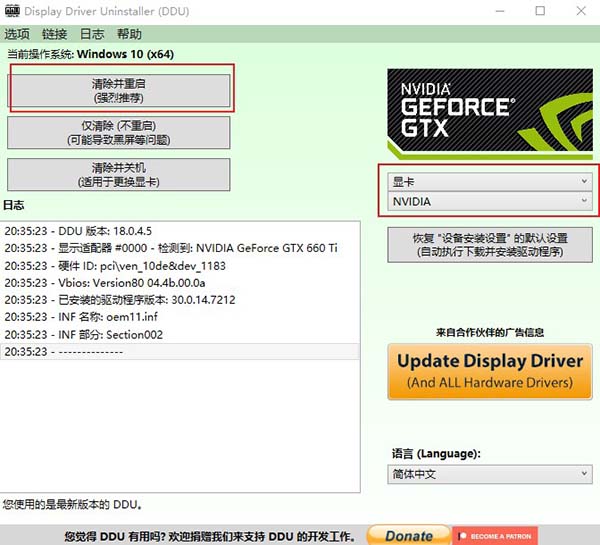Expand the NVIDIA vendor dropdown
This screenshot has height=545, width=600.
point(490,201)
